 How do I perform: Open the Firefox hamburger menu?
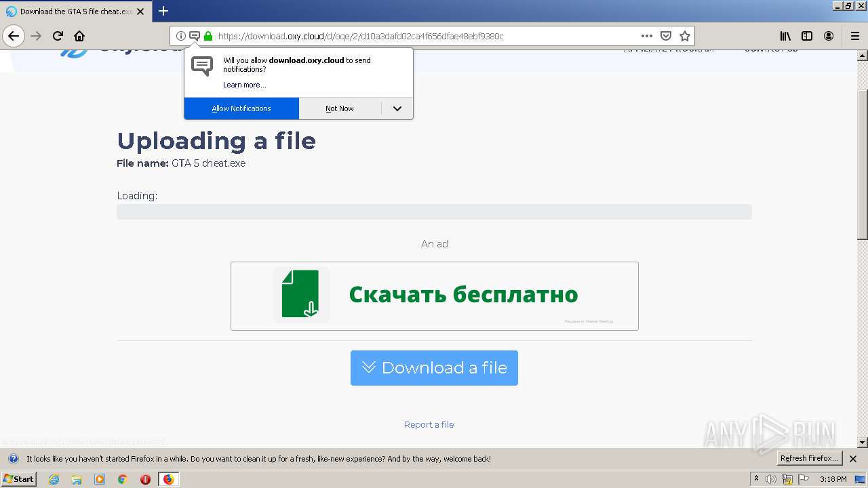pos(855,36)
